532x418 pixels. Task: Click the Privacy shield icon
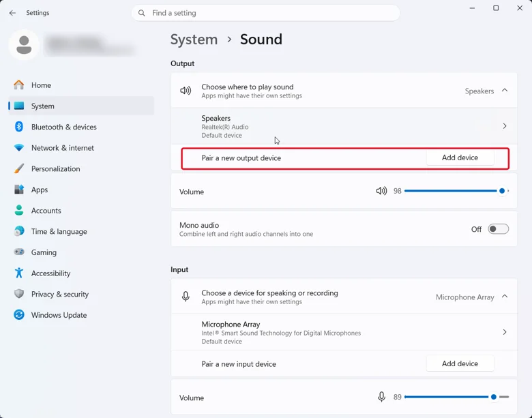[19, 294]
